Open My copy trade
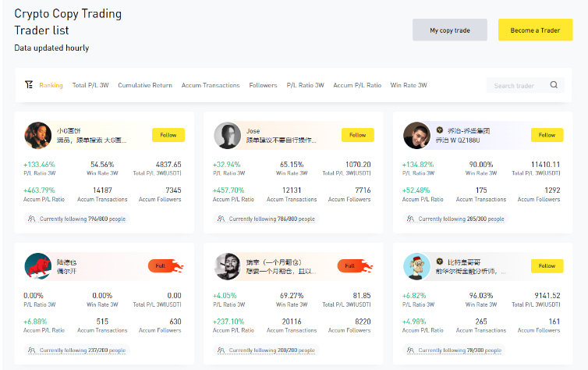The width and height of the screenshot is (588, 370). 450,30
